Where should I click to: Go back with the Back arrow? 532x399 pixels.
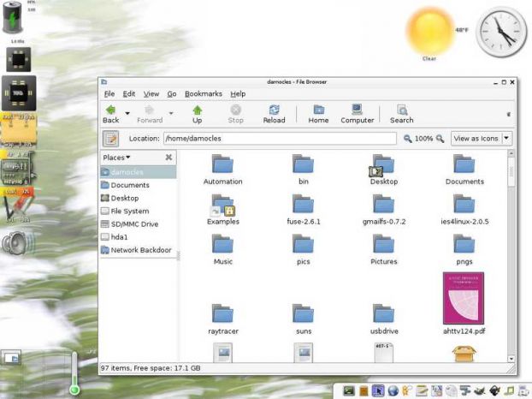point(111,115)
